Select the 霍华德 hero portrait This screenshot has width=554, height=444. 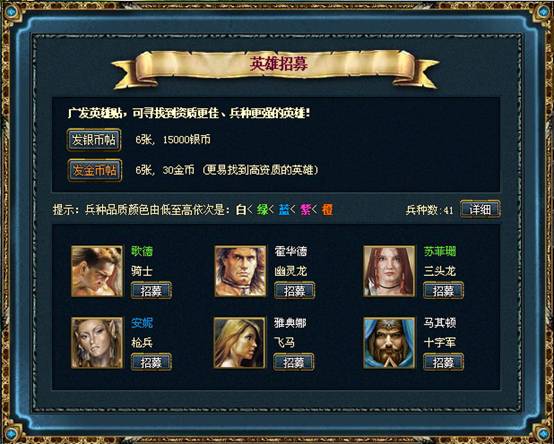240,271
